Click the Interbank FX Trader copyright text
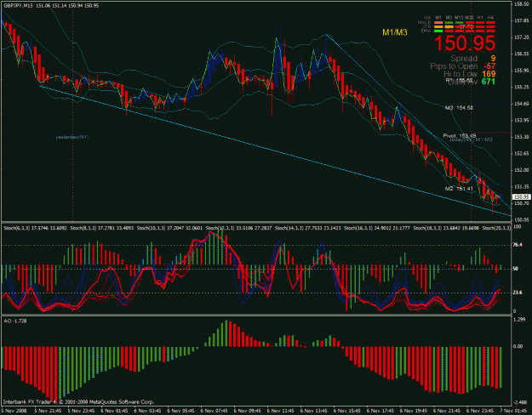The width and height of the screenshot is (532, 415). (78, 402)
